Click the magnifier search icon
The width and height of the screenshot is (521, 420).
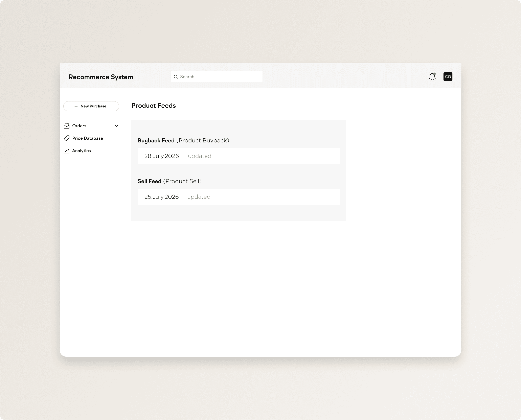coord(176,77)
